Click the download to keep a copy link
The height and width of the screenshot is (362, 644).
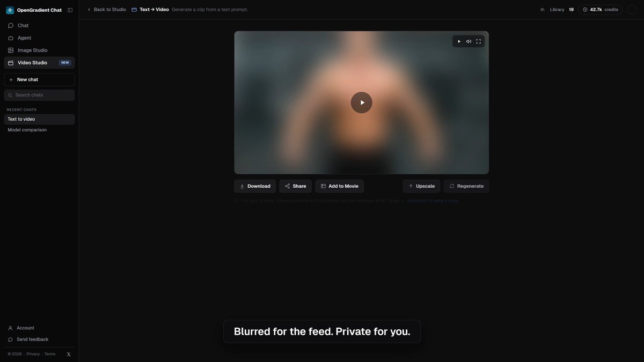tap(433, 201)
